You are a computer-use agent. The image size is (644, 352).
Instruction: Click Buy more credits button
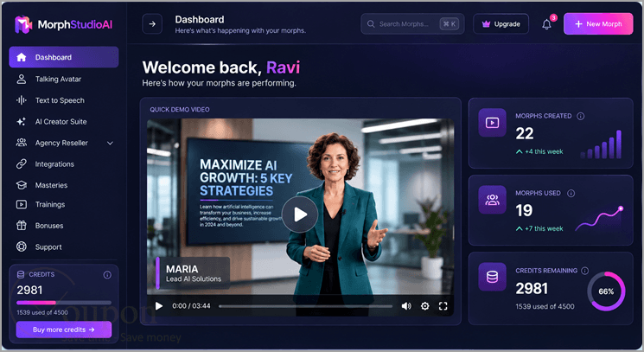coord(64,330)
